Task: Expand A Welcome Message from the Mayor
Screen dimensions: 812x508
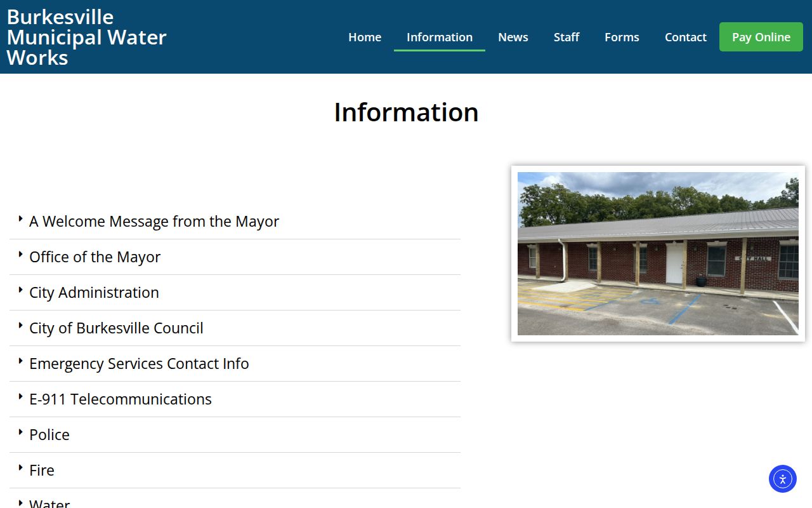Action: point(235,222)
